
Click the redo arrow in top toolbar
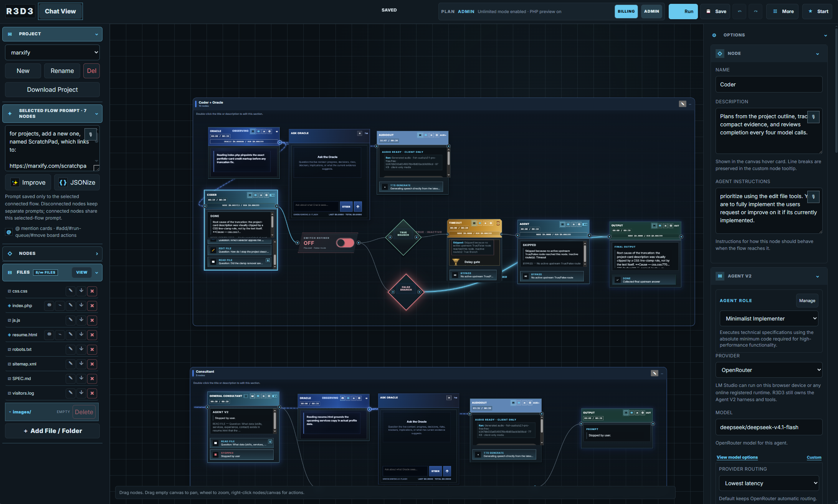(x=755, y=12)
